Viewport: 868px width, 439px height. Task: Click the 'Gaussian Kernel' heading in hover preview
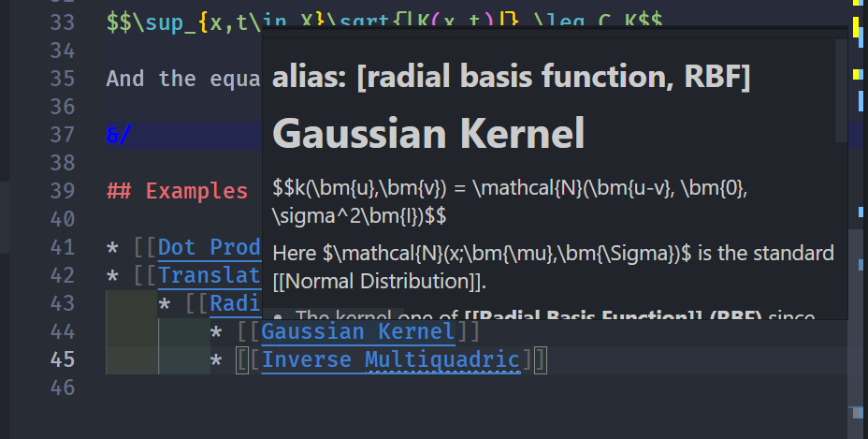click(x=428, y=133)
